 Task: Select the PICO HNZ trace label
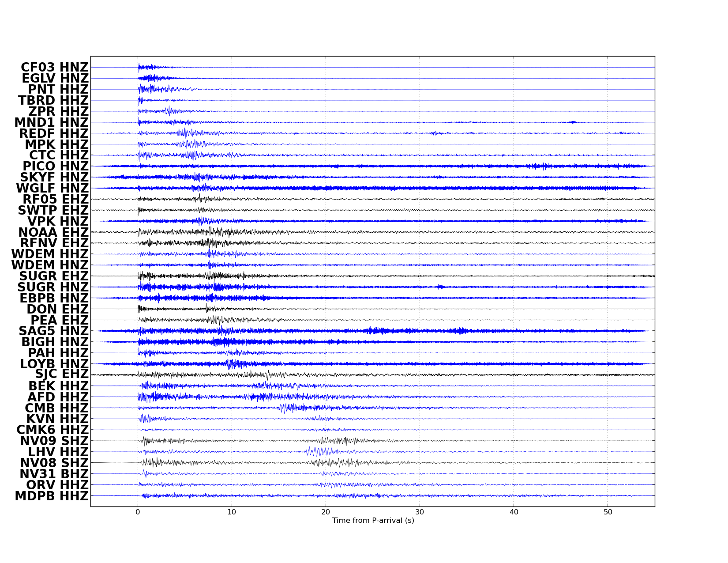(x=56, y=166)
